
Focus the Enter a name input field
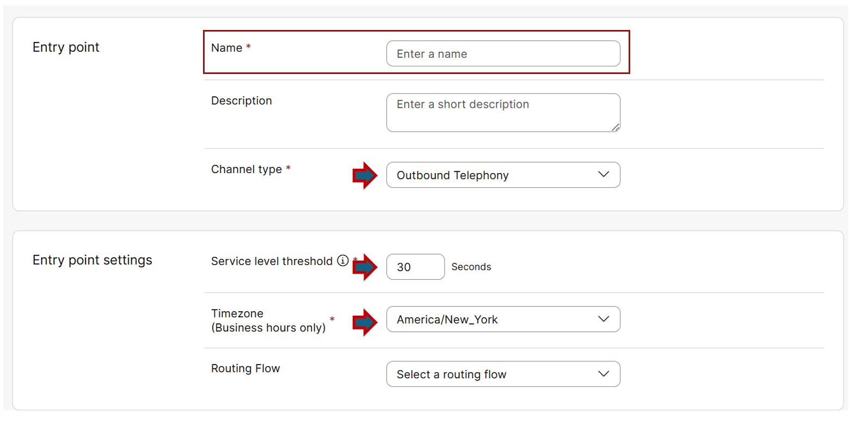[x=503, y=54]
